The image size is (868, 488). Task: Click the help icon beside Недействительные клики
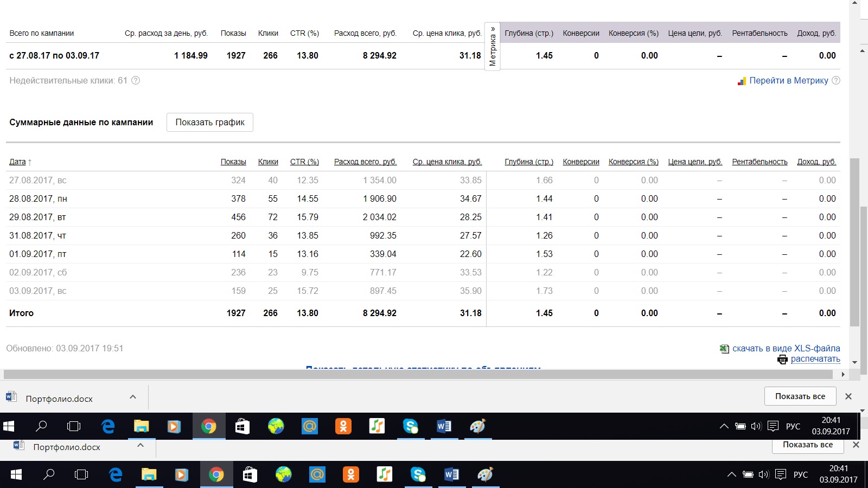click(x=136, y=80)
